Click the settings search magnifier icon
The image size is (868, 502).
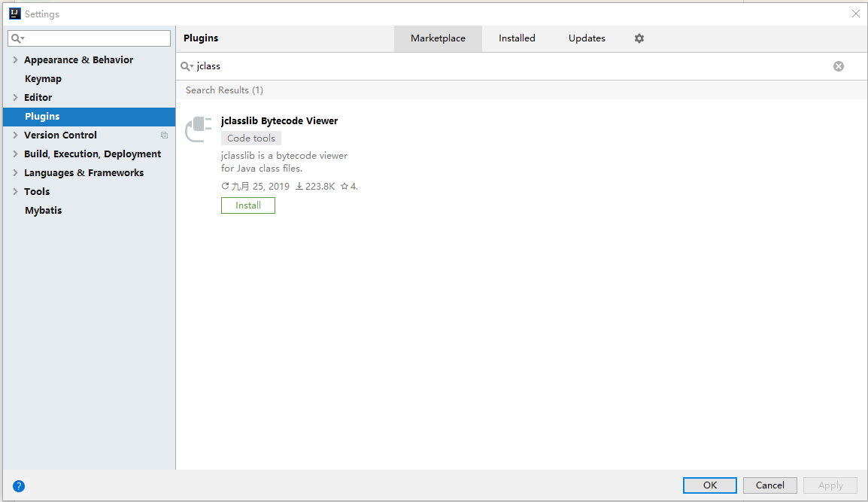tap(18, 38)
